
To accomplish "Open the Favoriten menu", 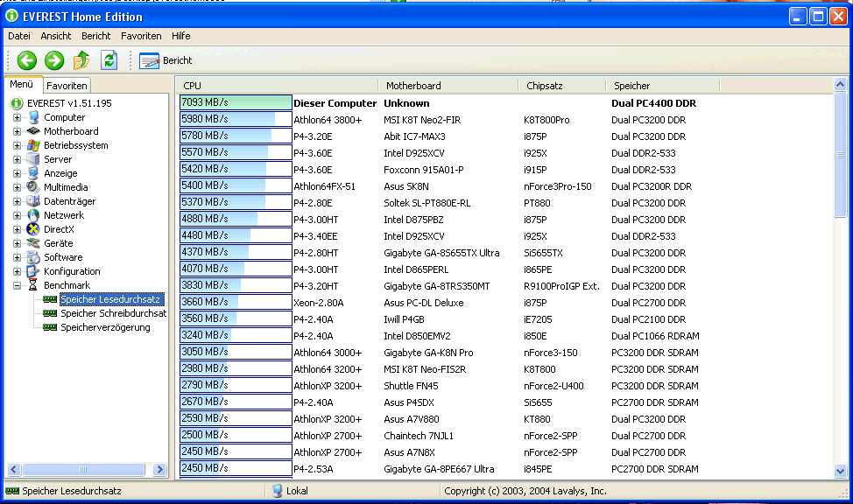I will (141, 36).
